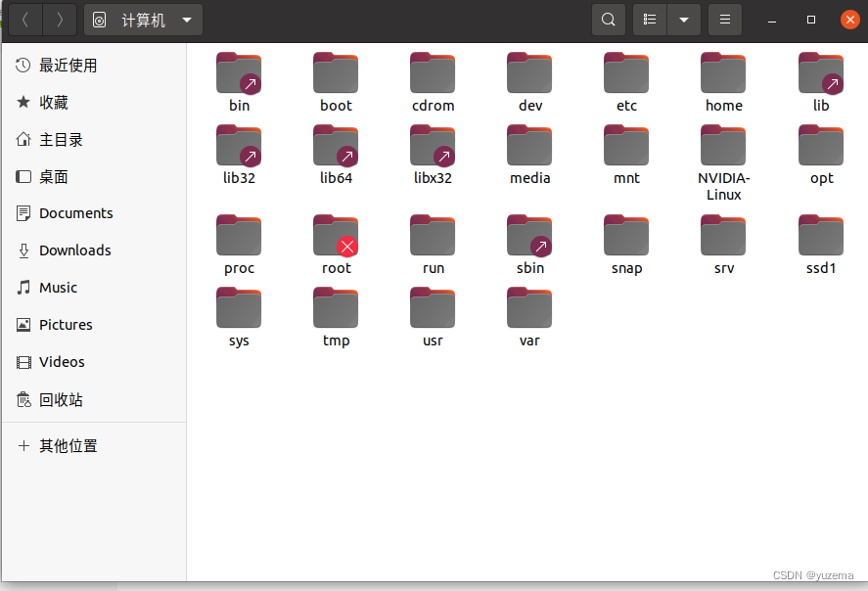868x591 pixels.
Task: Select the sbin folder icon
Action: [529, 235]
